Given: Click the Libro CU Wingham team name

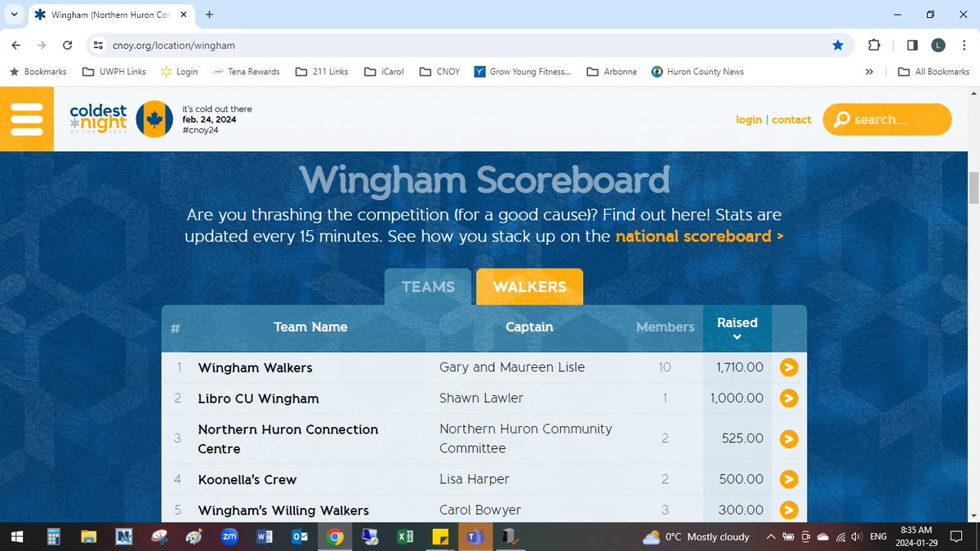Looking at the screenshot, I should 258,398.
